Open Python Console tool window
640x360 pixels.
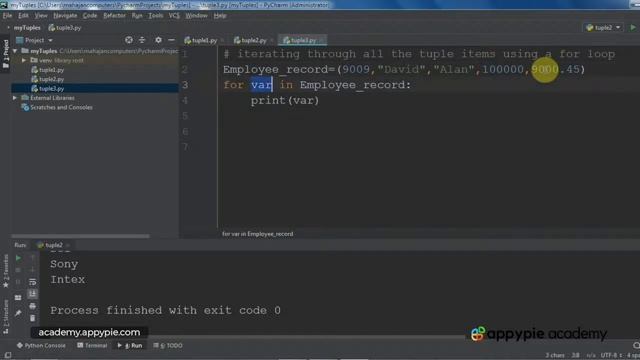click(41, 345)
